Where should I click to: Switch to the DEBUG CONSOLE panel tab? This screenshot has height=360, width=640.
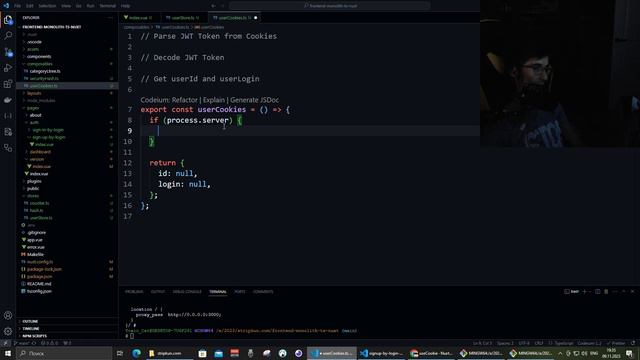coord(187,291)
